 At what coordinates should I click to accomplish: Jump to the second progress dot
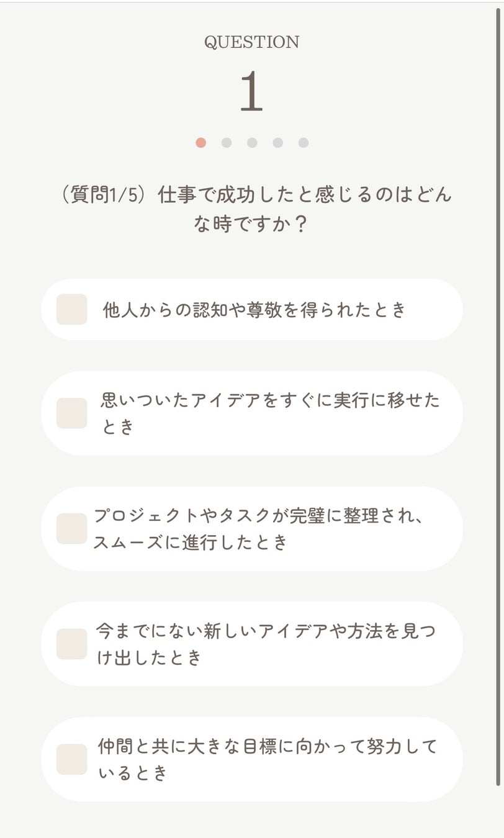pos(227,143)
